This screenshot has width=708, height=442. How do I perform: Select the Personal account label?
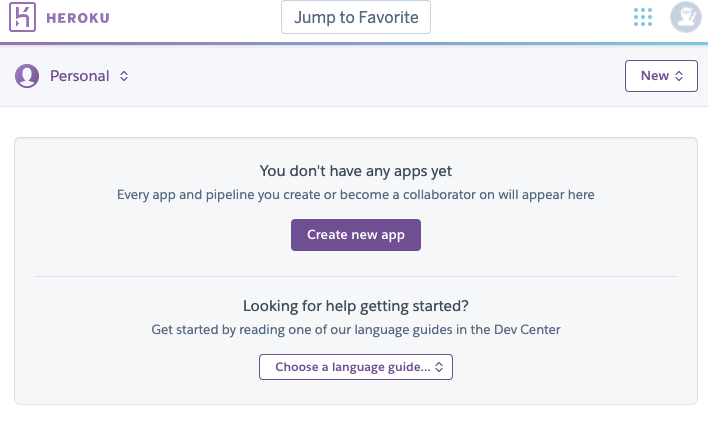80,76
